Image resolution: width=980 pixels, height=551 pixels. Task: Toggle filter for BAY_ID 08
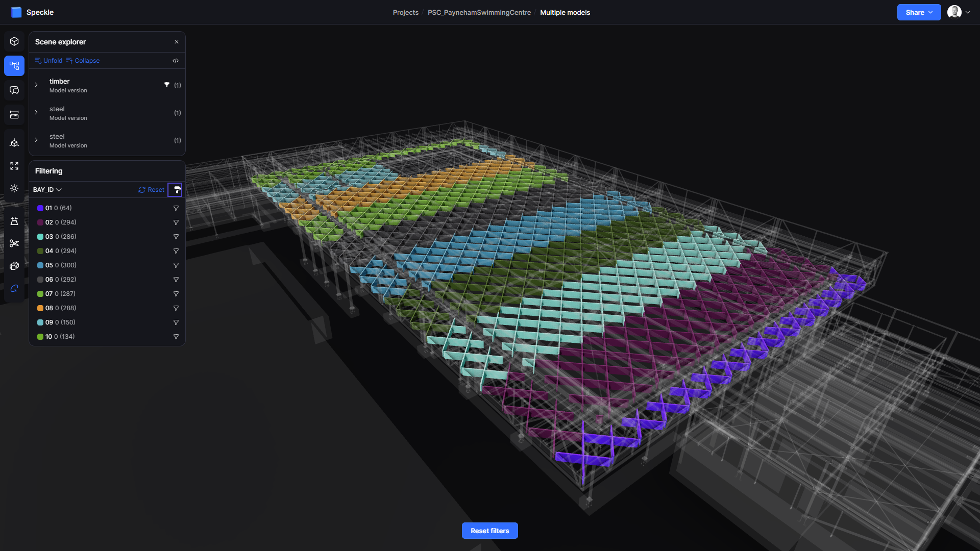[176, 308]
